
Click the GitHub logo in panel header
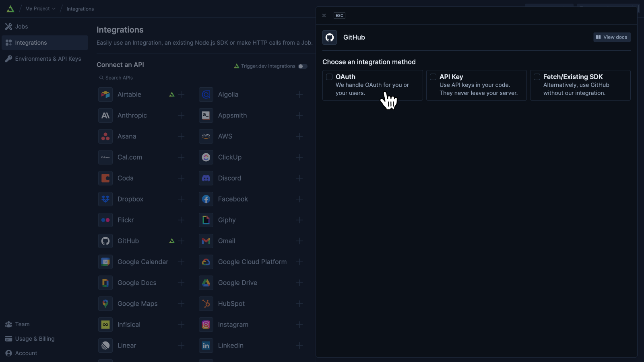tap(330, 37)
